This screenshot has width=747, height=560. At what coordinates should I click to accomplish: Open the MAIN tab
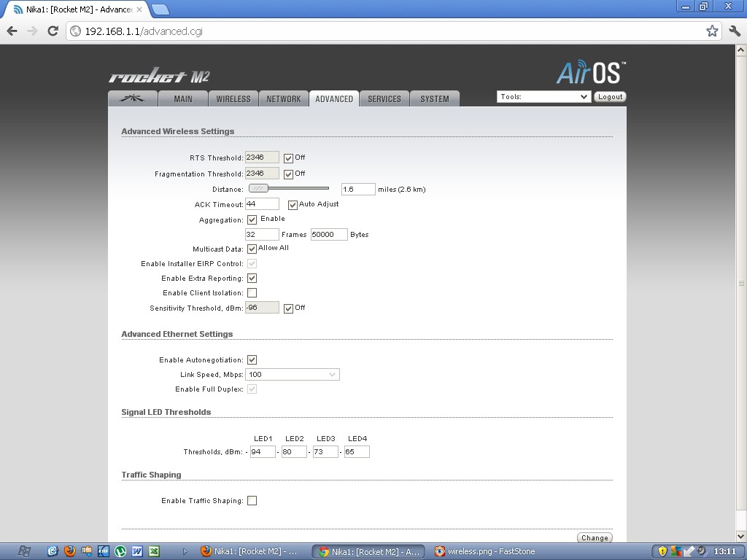coord(183,98)
